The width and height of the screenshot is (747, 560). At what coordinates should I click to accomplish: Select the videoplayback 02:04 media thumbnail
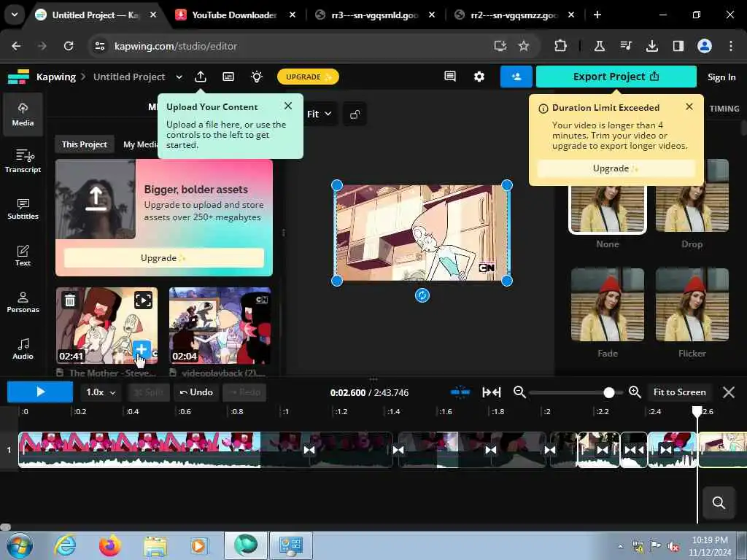[220, 326]
